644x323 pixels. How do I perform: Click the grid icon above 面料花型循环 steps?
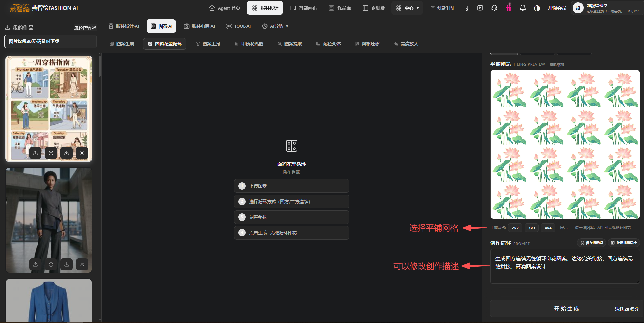tap(292, 146)
